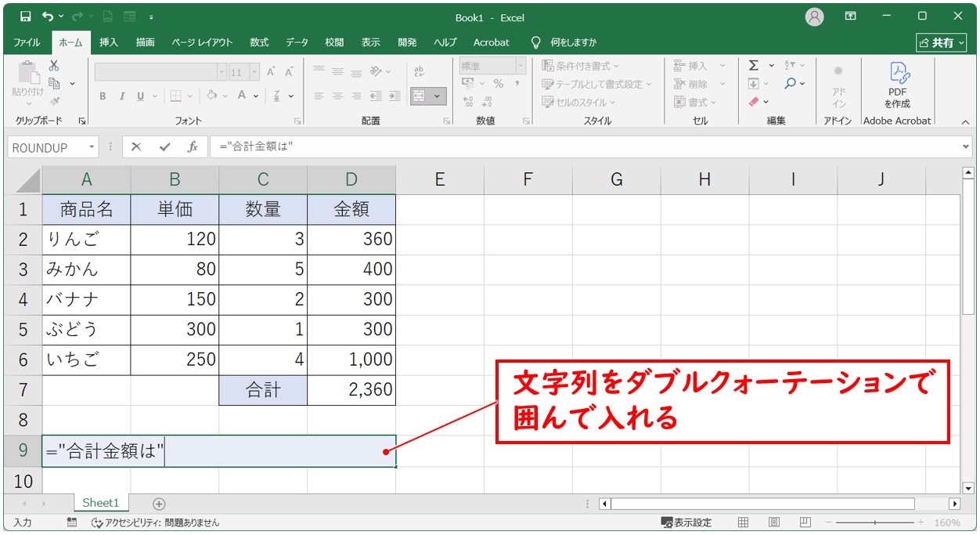The width and height of the screenshot is (980, 535).
Task: Toggle 表示設定 in the status bar
Action: click(685, 522)
